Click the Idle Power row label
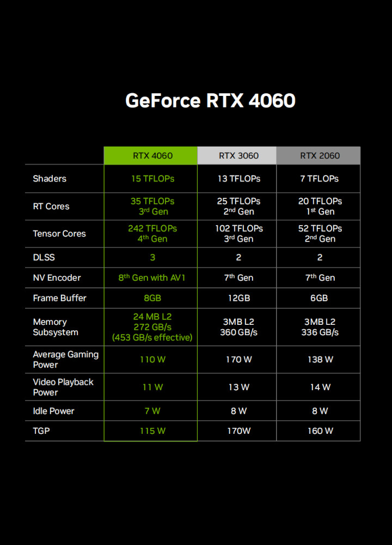The height and width of the screenshot is (545, 392). click(x=53, y=411)
